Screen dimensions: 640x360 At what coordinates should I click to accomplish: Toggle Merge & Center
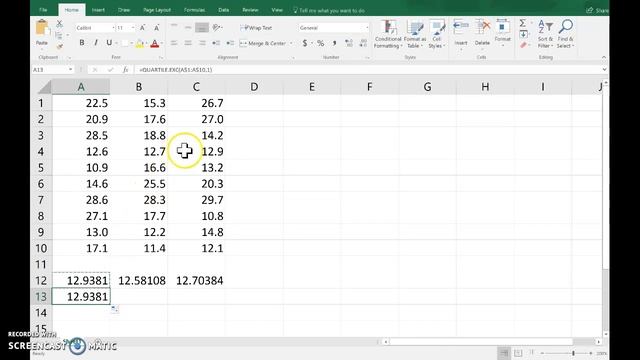pyautogui.click(x=262, y=43)
